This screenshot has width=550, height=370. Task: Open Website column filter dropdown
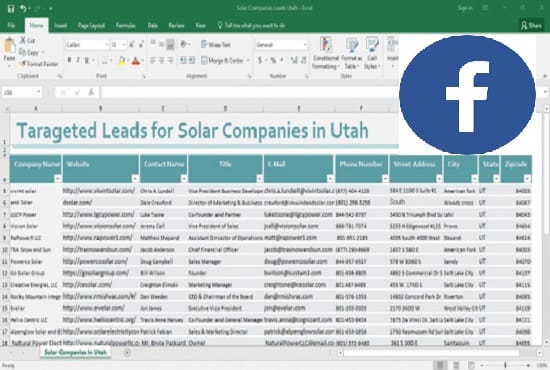tap(135, 179)
